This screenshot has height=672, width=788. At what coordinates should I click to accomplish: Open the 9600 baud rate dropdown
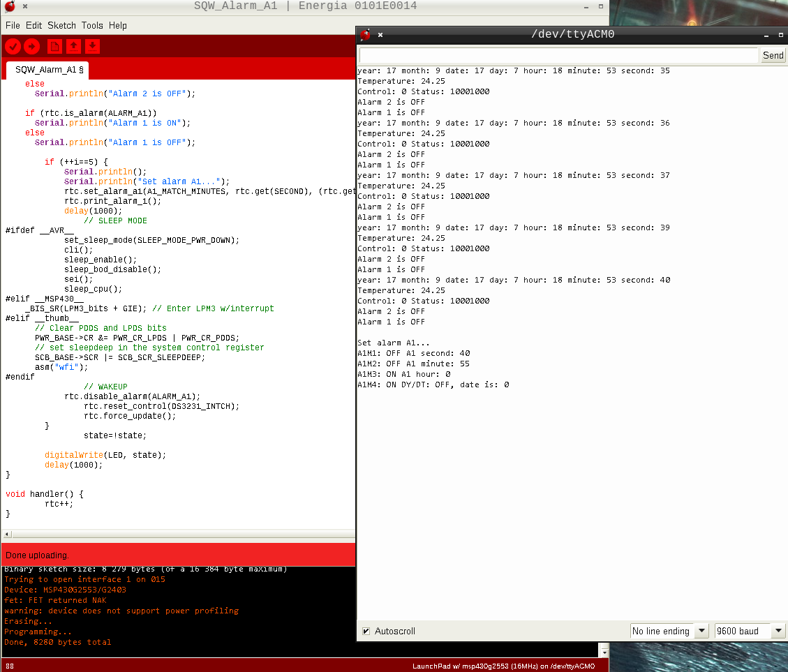click(743, 631)
